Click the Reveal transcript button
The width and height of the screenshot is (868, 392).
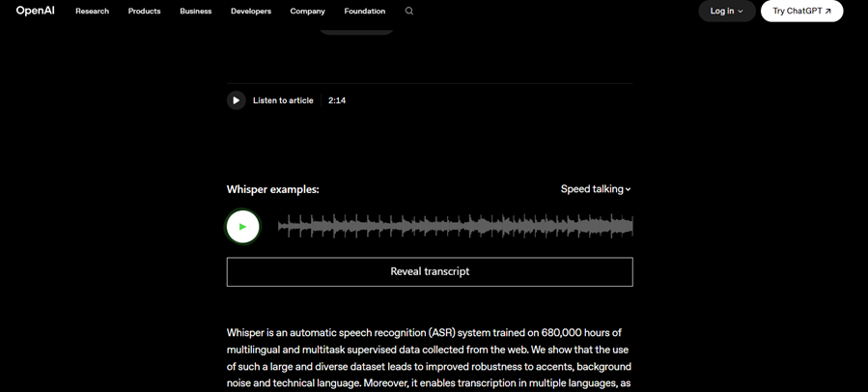point(430,272)
